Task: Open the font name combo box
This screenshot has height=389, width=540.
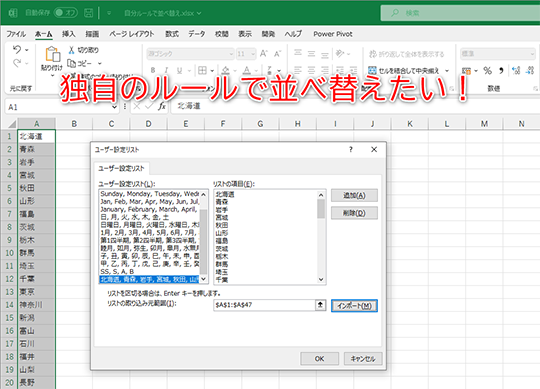Action: point(190,54)
